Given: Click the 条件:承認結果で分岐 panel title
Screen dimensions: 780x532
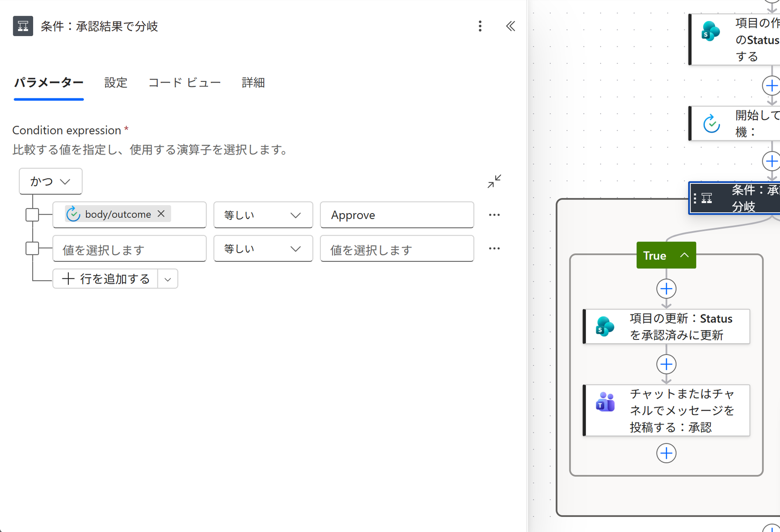Looking at the screenshot, I should [x=99, y=26].
